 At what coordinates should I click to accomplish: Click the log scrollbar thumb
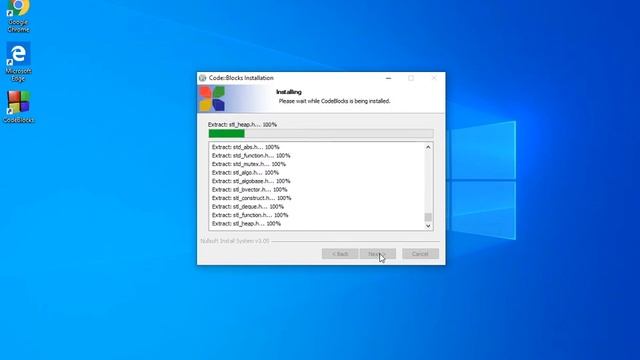click(428, 217)
